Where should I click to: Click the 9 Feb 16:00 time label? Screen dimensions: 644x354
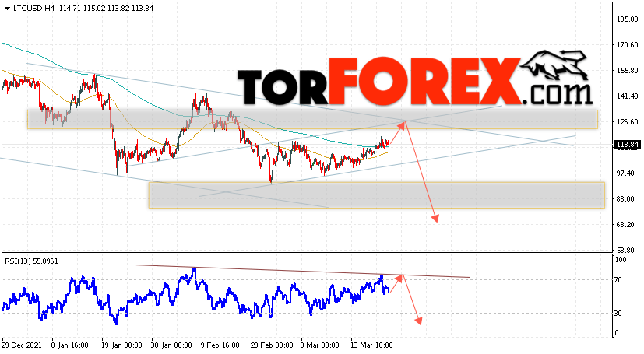pyautogui.click(x=220, y=345)
